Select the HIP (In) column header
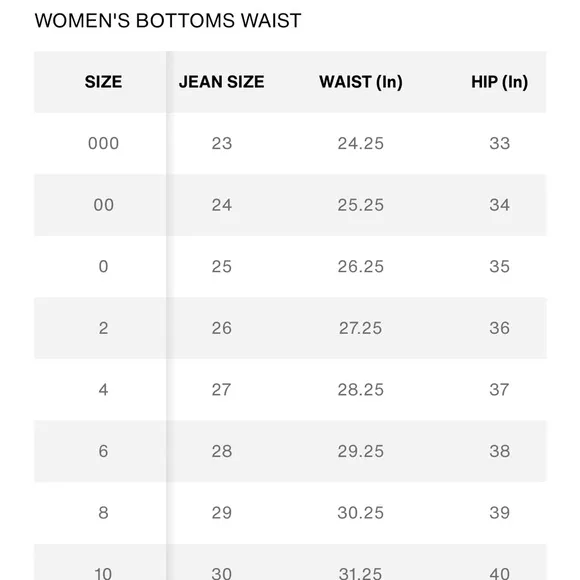580x580 pixels. click(x=499, y=82)
